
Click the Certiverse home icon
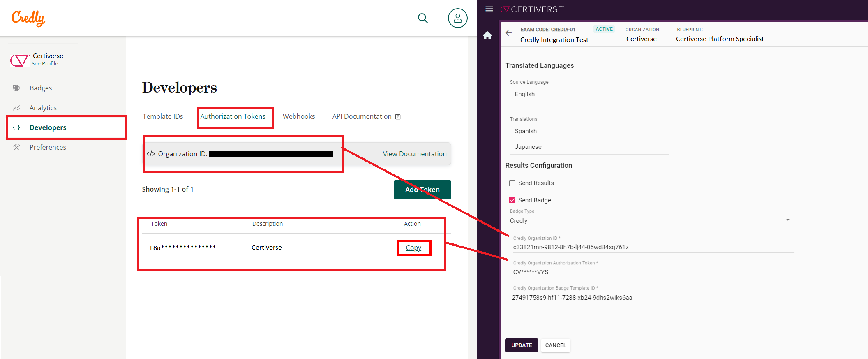tap(487, 36)
